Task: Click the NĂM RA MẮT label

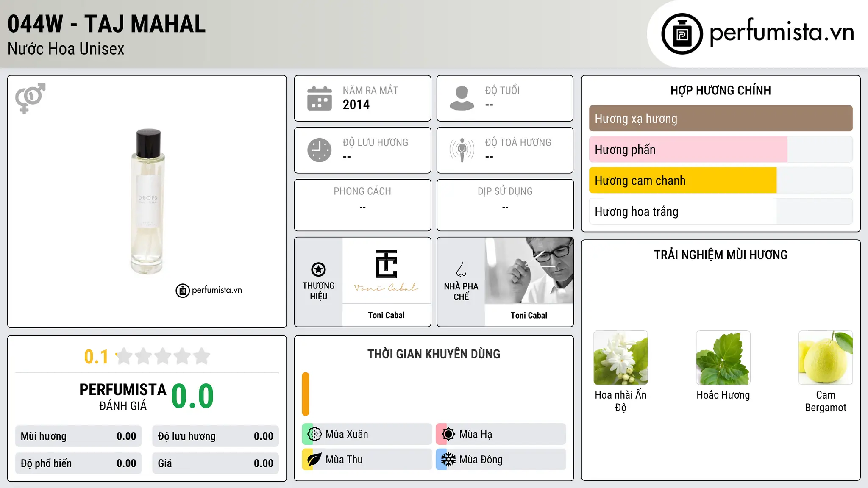Action: (370, 90)
